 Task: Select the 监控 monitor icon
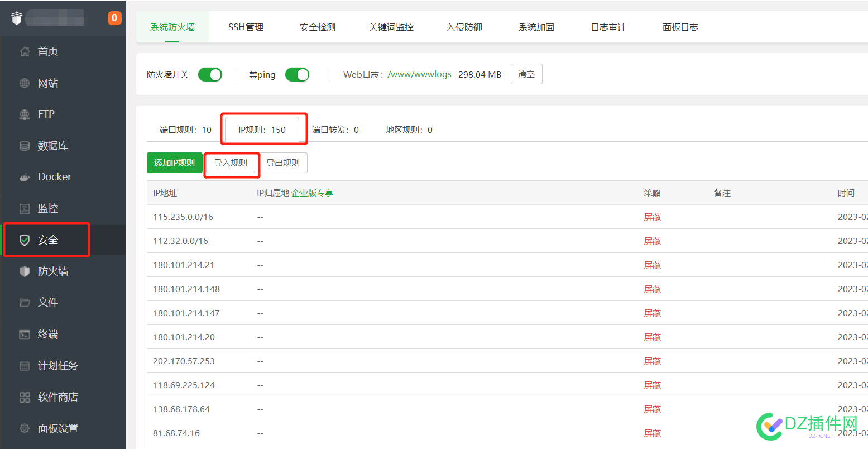click(x=25, y=208)
